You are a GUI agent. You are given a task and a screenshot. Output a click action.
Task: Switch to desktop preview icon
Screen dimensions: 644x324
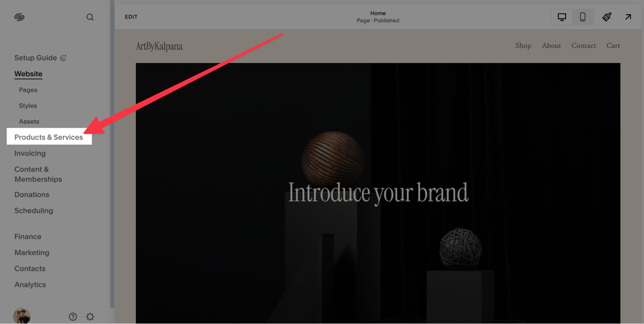tap(562, 17)
